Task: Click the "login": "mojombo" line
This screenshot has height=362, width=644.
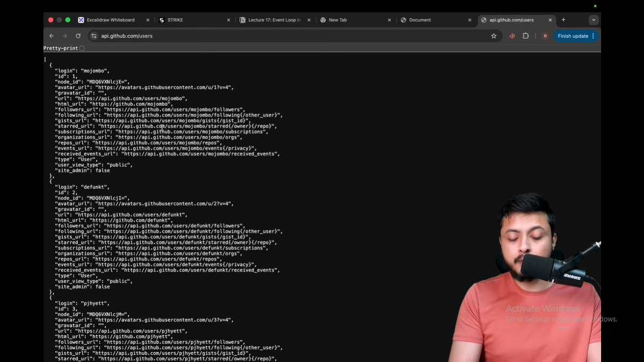Action: [83, 71]
